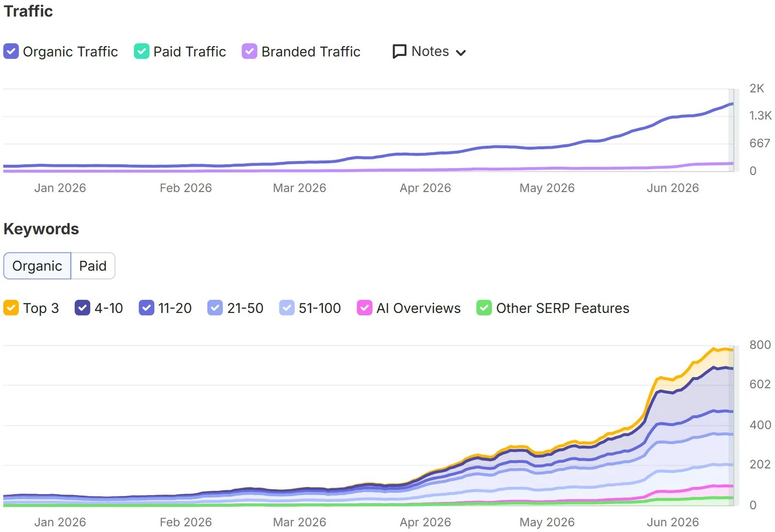The width and height of the screenshot is (775, 532).
Task: Click the Other SERP Features label
Action: pyautogui.click(x=563, y=309)
